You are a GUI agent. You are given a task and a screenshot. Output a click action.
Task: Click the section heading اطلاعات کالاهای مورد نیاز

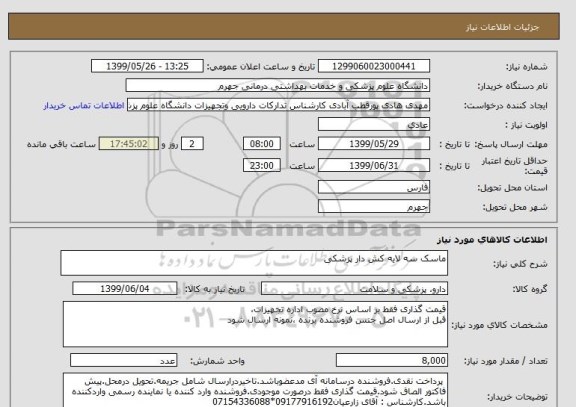[x=492, y=240]
